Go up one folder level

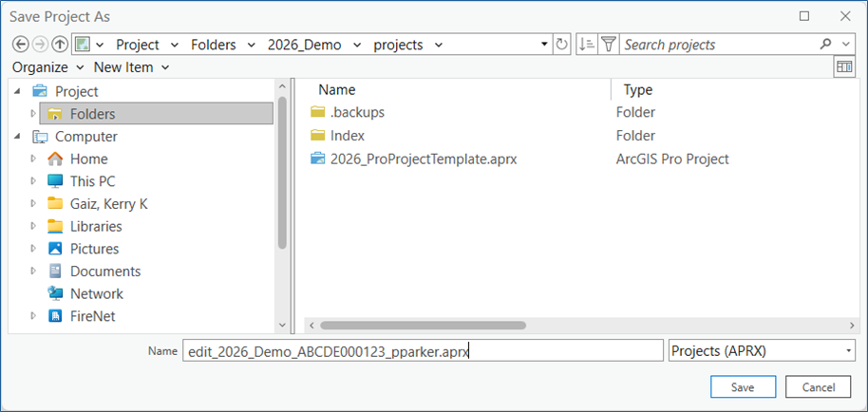[x=60, y=45]
